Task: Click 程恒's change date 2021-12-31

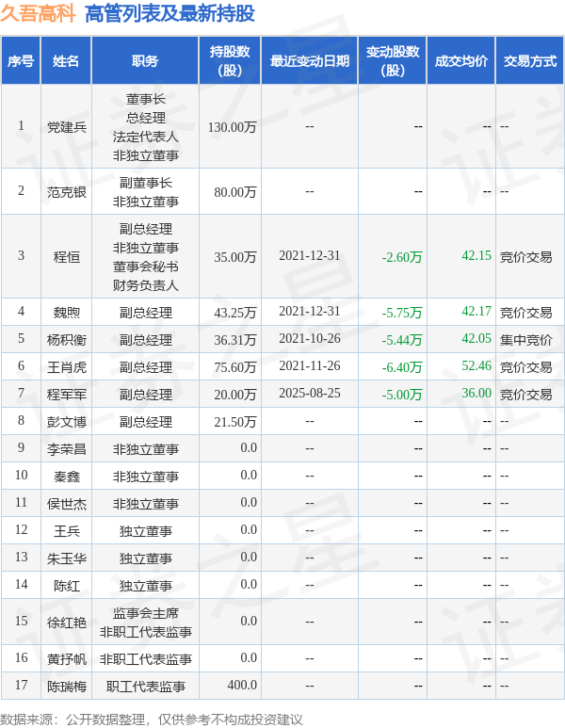Action: [x=310, y=256]
